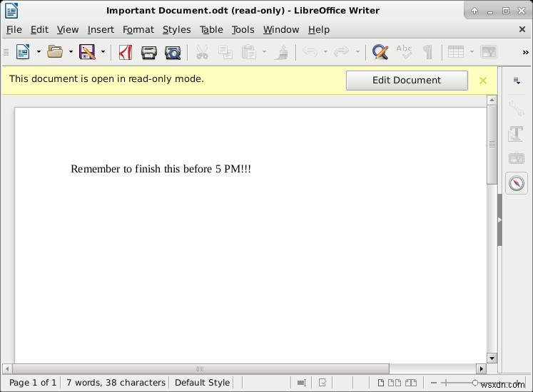
Task: Open the sidebar Styles icon
Action: [517, 133]
